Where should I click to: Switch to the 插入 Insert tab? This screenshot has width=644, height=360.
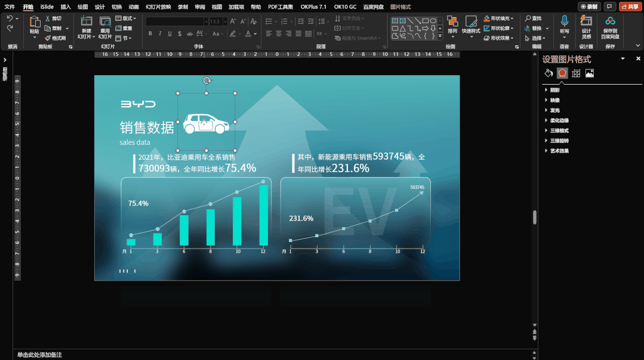pyautogui.click(x=66, y=7)
